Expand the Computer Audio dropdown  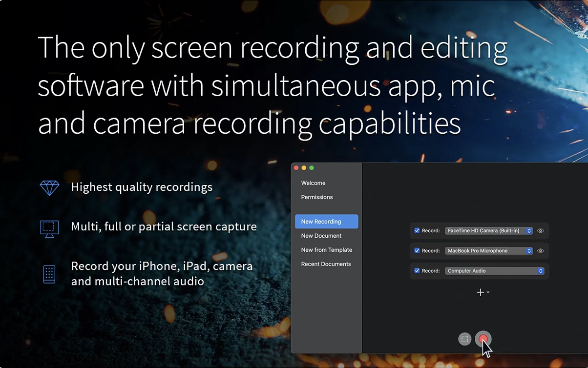[x=494, y=271]
